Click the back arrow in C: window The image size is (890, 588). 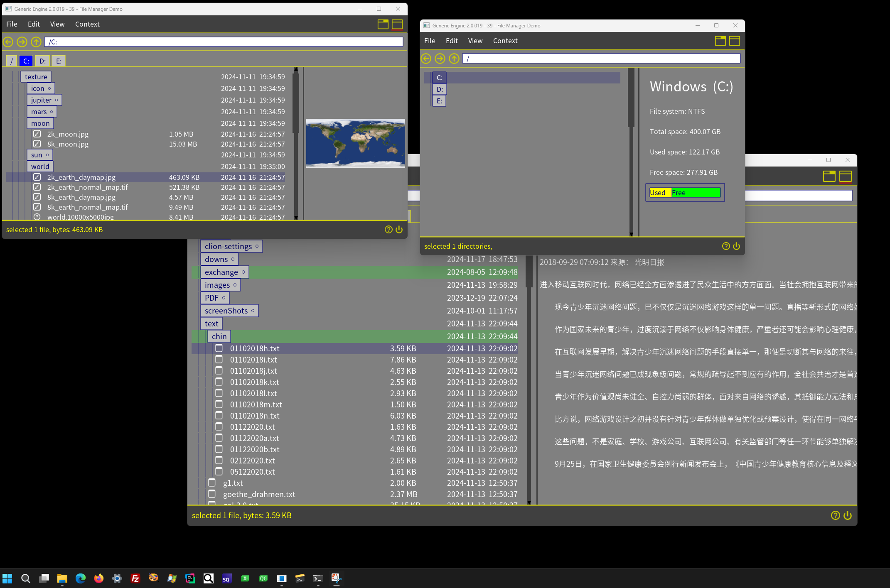pyautogui.click(x=8, y=42)
